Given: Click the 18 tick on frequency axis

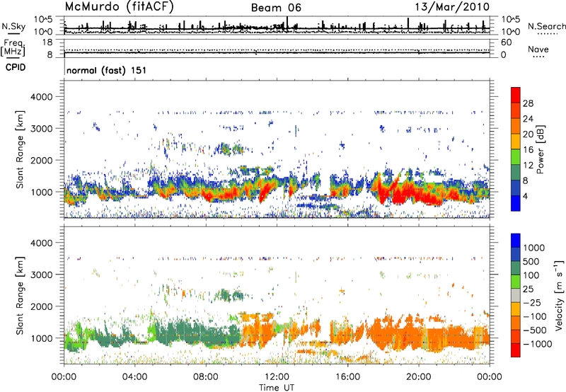Looking at the screenshot, I should tap(47, 42).
